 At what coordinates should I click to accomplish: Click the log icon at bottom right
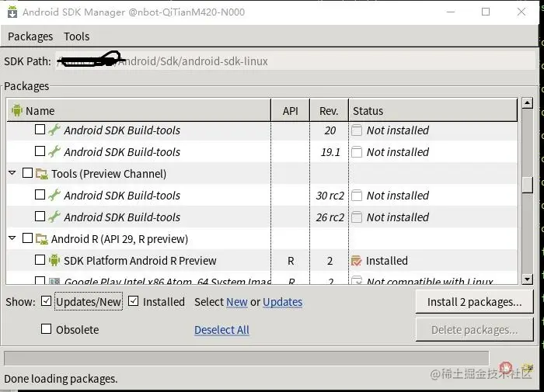click(x=528, y=367)
